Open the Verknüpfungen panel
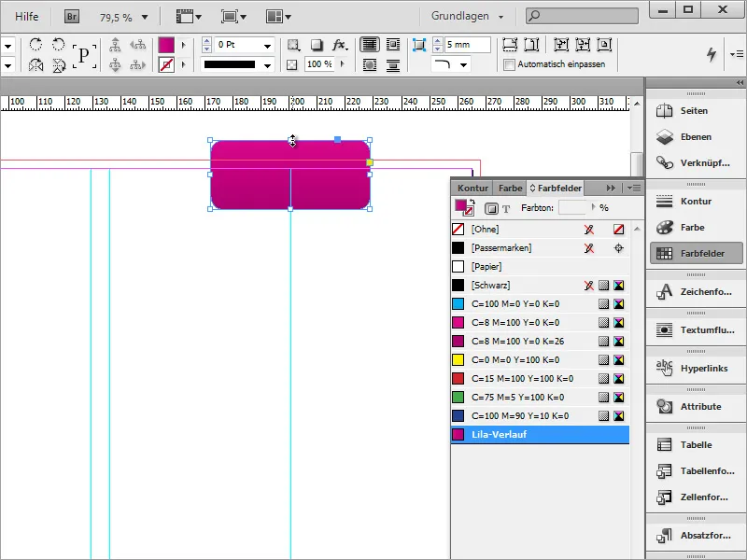The image size is (747, 560). (x=696, y=162)
